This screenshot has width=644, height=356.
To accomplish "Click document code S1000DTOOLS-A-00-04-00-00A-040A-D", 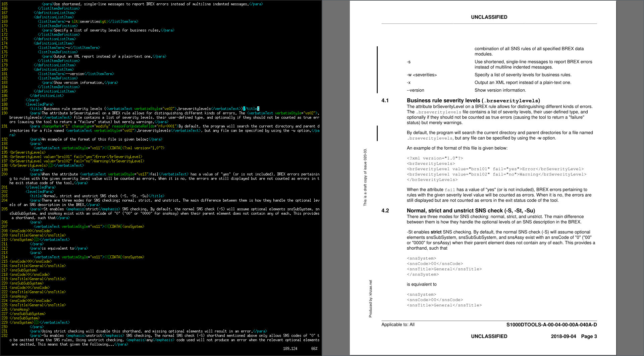I will click(551, 324).
